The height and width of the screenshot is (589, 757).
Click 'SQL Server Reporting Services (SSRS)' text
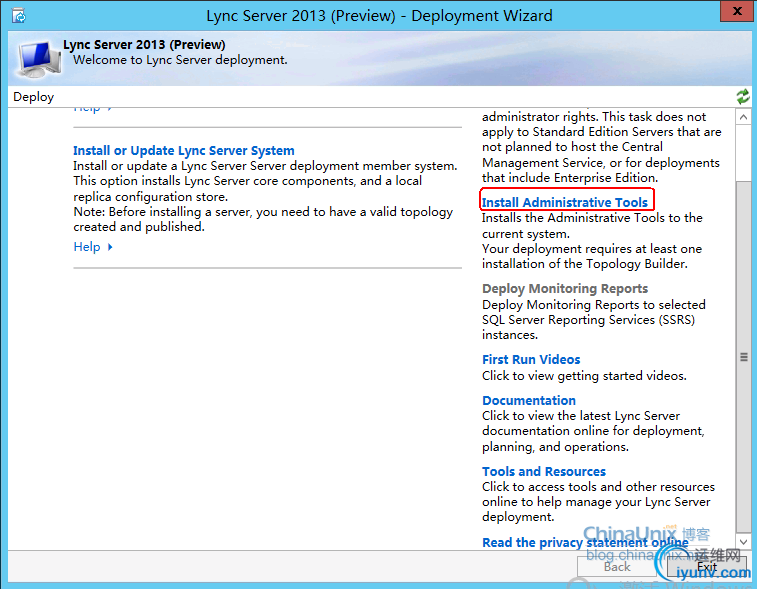coord(589,320)
